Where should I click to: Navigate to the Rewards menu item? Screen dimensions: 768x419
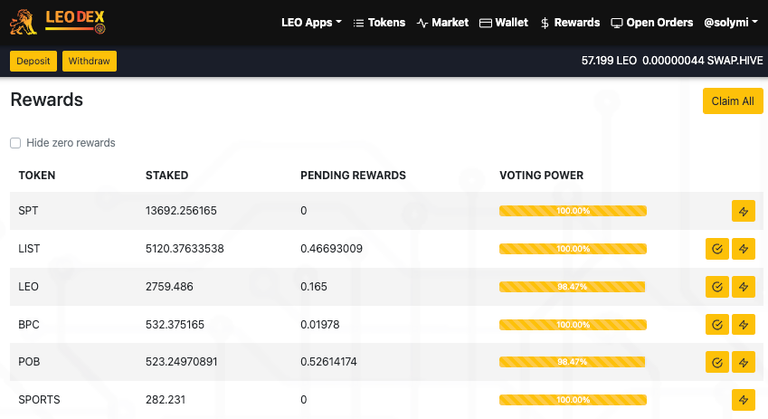570,23
